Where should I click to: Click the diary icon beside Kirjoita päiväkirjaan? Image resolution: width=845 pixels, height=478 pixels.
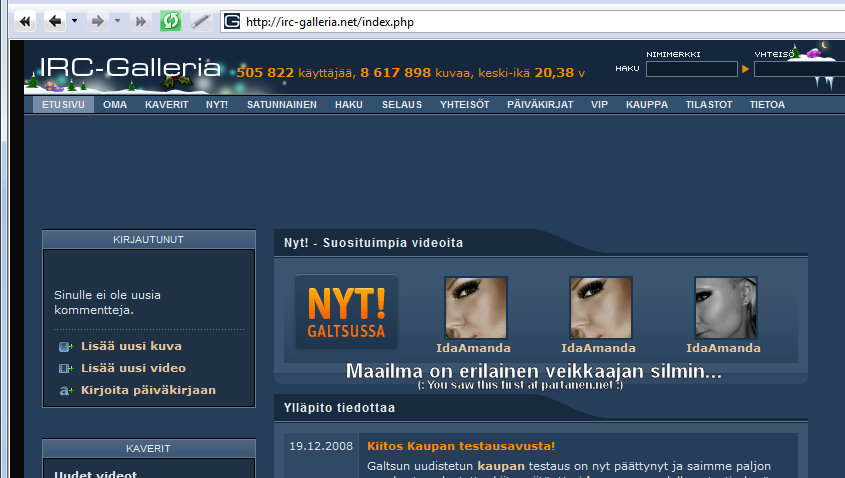[x=66, y=391]
